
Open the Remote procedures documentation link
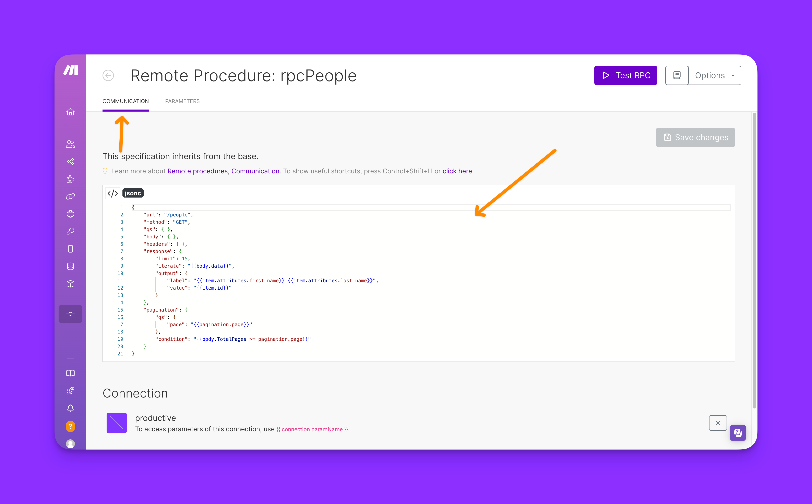click(197, 171)
